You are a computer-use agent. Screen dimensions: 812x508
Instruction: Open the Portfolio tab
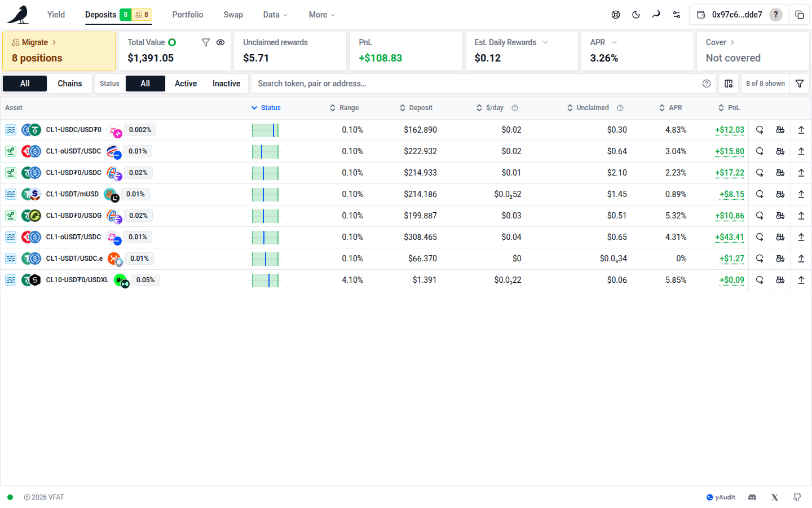pos(188,15)
